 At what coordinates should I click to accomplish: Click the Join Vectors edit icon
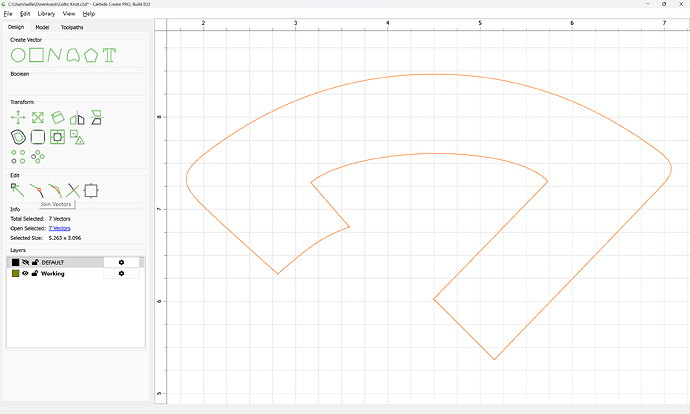point(36,189)
